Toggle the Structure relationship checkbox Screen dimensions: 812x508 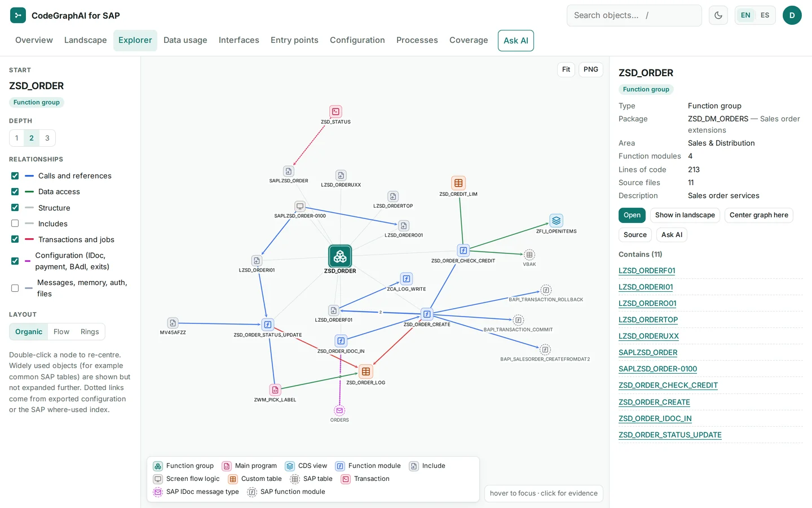pos(15,208)
